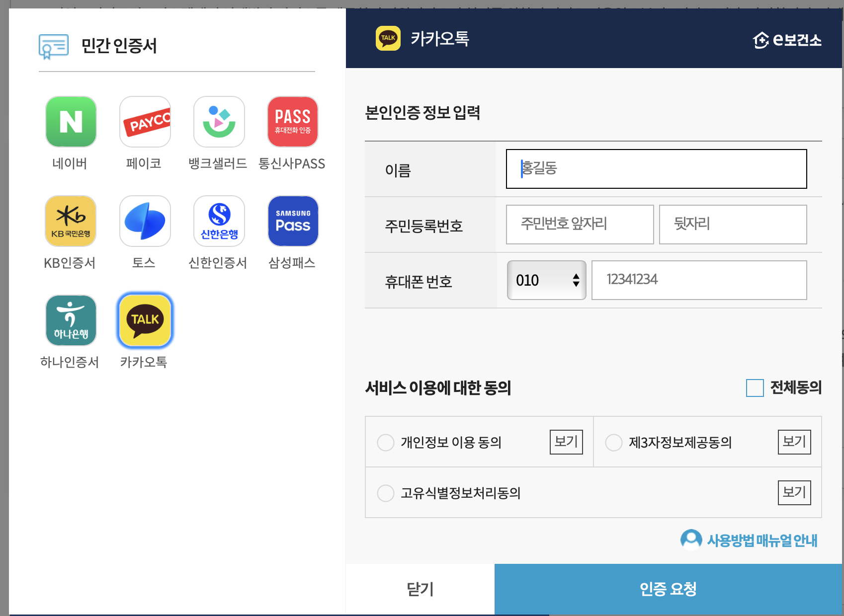Open the 010 phone prefix dropdown
844x616 pixels.
click(x=547, y=280)
